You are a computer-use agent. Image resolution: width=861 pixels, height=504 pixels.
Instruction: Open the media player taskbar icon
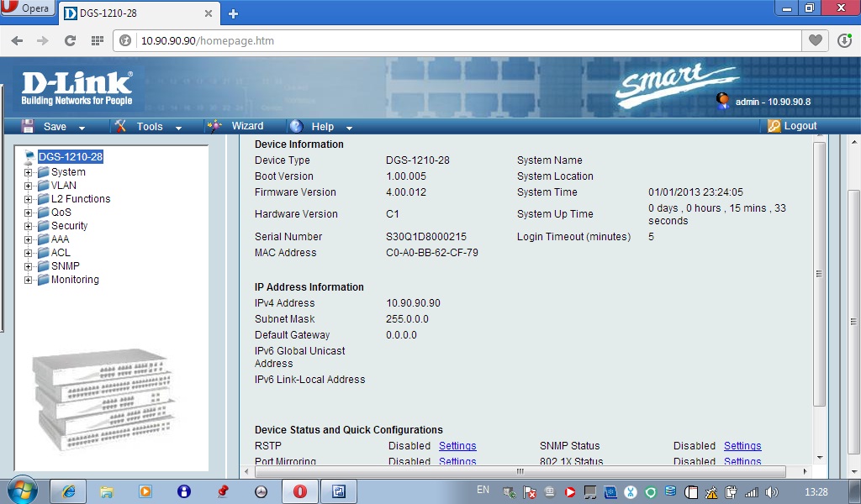pyautogui.click(x=145, y=491)
